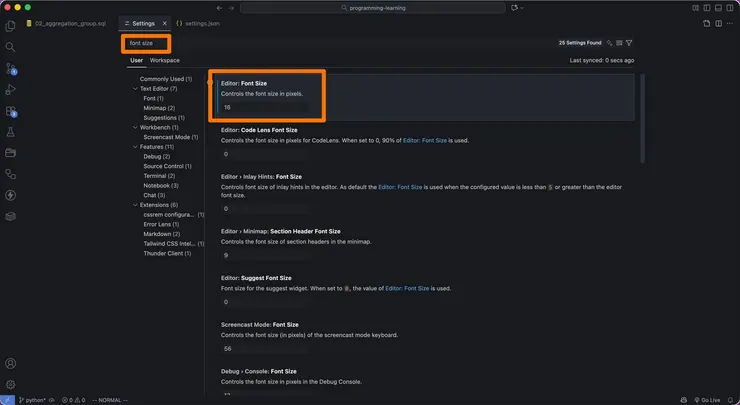Close the Settings tab

(165, 24)
